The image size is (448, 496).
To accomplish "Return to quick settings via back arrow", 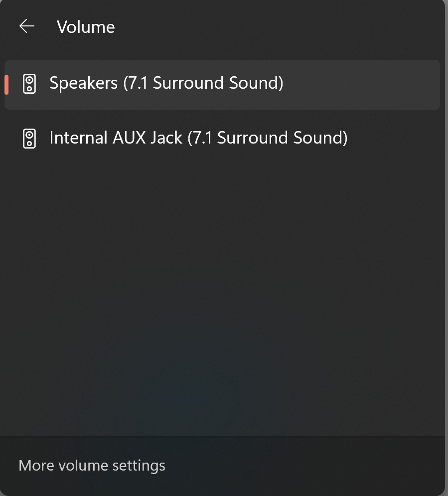I will [x=27, y=26].
